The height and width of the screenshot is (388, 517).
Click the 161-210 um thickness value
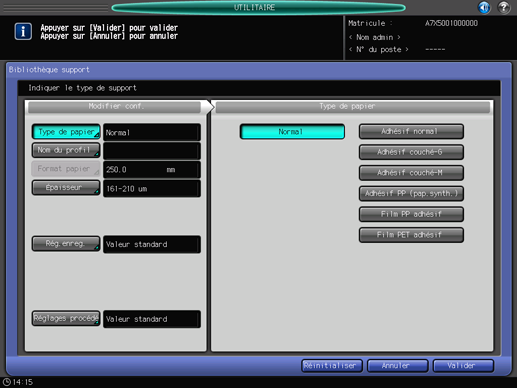(152, 188)
